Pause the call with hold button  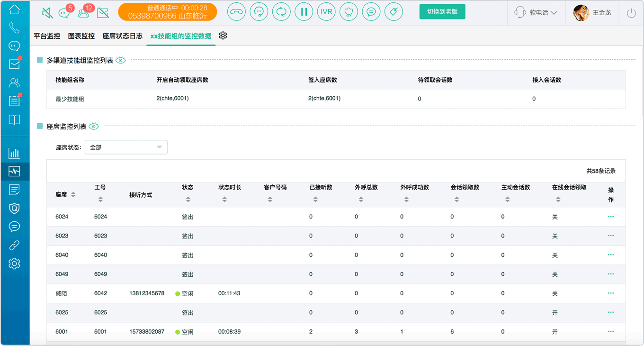click(304, 12)
